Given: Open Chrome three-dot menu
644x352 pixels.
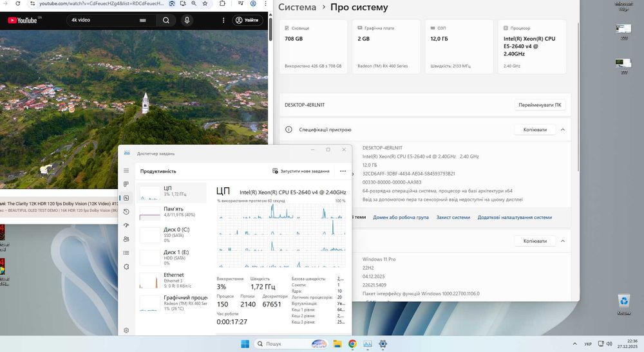Looking at the screenshot, I should point(265,3).
